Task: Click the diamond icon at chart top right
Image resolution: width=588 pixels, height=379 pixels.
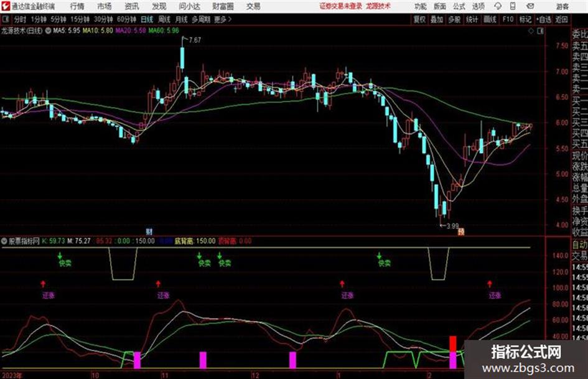Action: coord(531,30)
